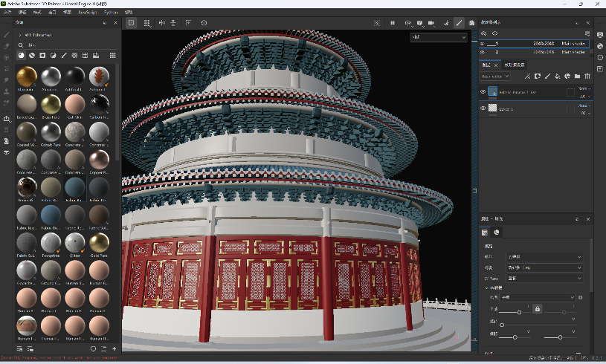Filter assets by Environment maps icon
606x364 pixels.
point(96,55)
